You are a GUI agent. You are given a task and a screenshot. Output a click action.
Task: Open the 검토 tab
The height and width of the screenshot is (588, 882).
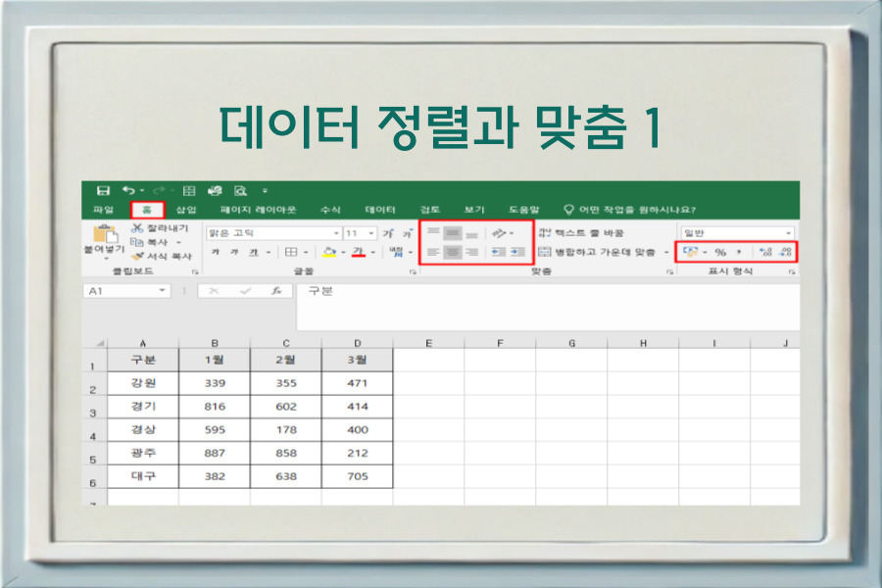(x=430, y=210)
